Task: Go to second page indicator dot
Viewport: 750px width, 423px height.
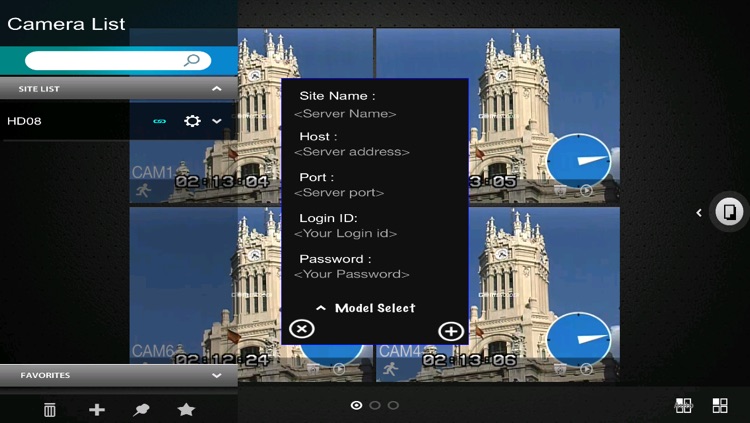Action: (375, 405)
